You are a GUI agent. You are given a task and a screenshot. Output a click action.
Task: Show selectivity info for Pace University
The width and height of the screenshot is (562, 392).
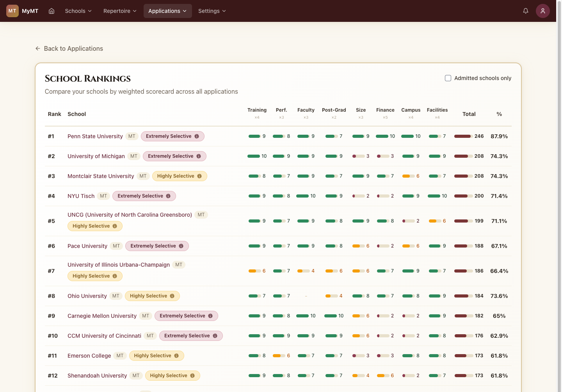click(181, 246)
